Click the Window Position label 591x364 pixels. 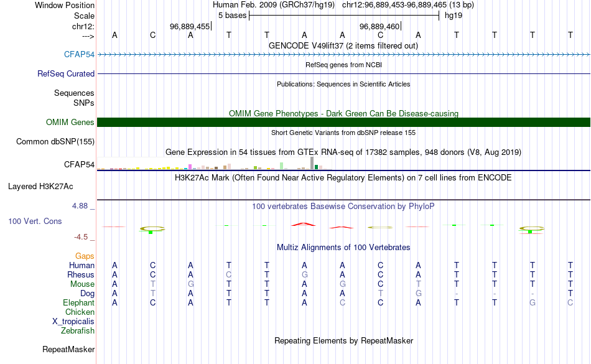(x=65, y=5)
